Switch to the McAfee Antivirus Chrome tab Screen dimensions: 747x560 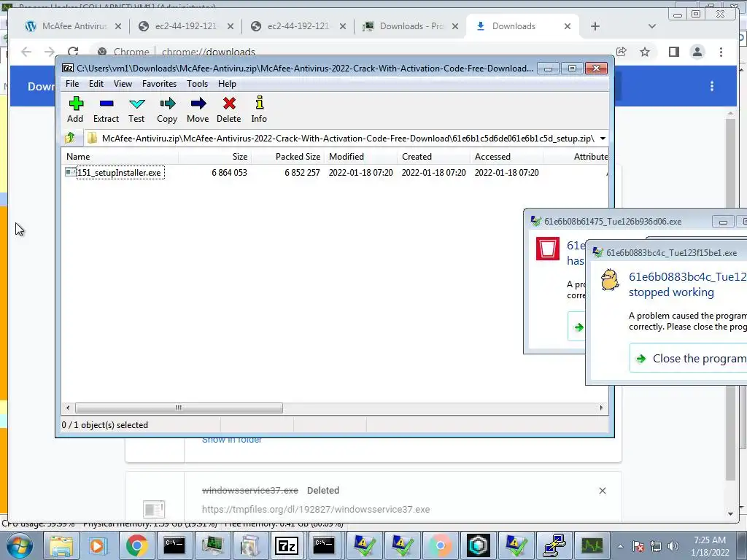(74, 26)
